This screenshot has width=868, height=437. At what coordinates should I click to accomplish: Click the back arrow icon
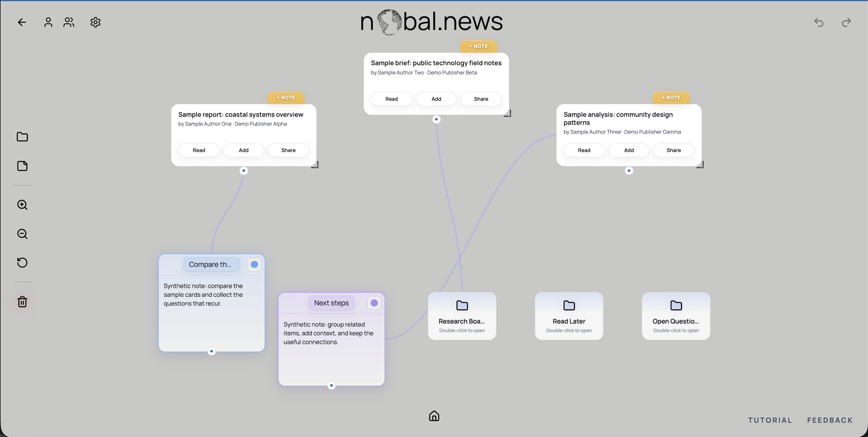pyautogui.click(x=22, y=22)
